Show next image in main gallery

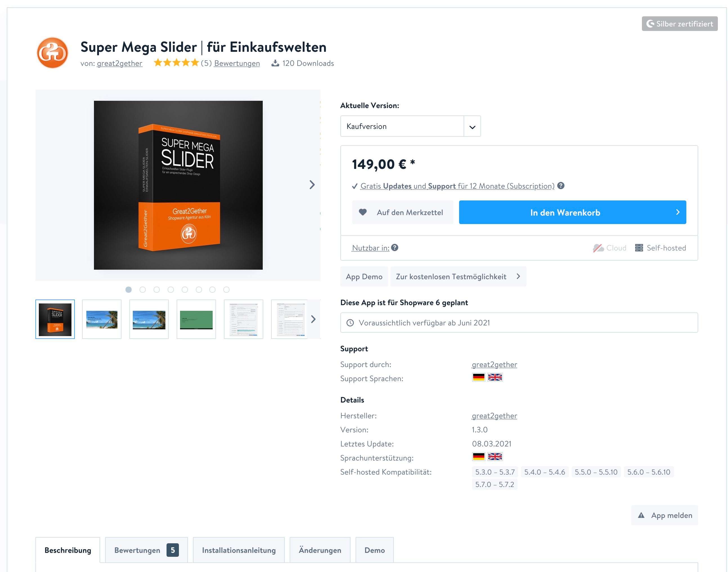pos(312,185)
